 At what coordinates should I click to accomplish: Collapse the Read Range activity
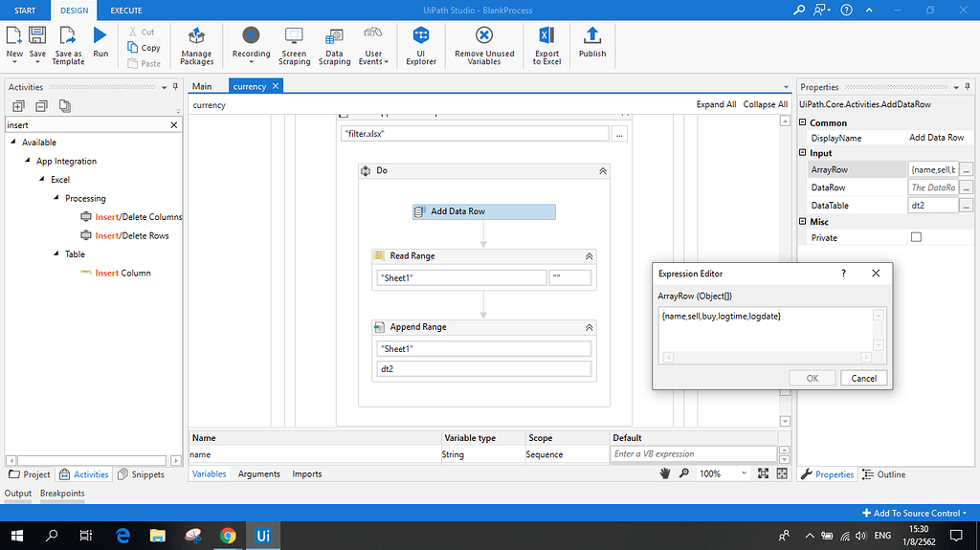[589, 256]
